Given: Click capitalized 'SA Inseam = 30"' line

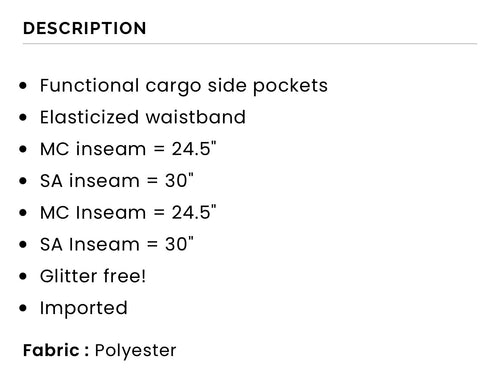Looking at the screenshot, I should point(117,244).
